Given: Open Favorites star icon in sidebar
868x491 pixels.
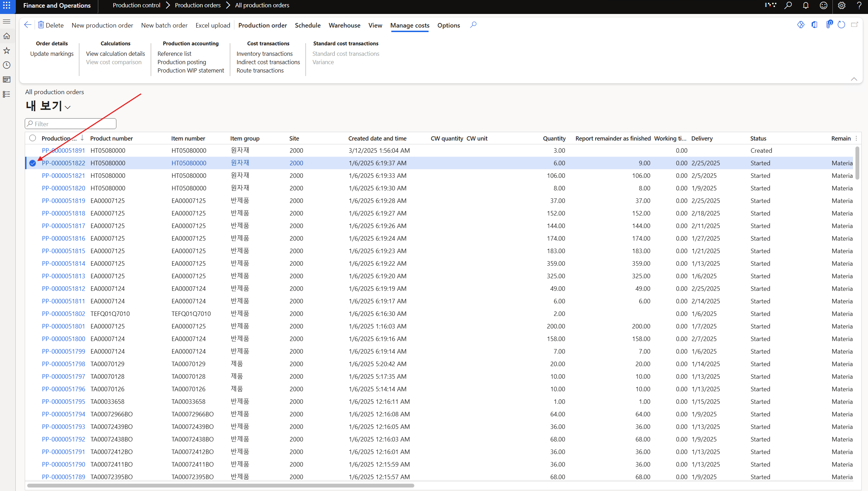Looking at the screenshot, I should (7, 51).
